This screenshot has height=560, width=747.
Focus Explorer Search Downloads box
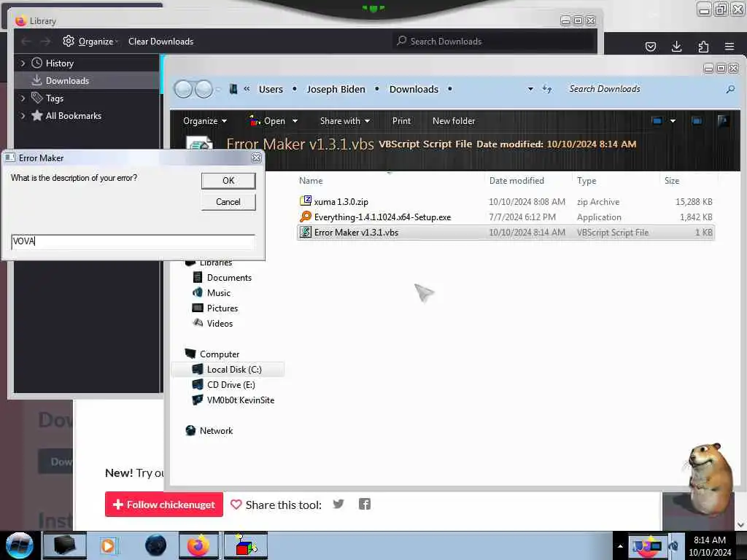tap(643, 89)
